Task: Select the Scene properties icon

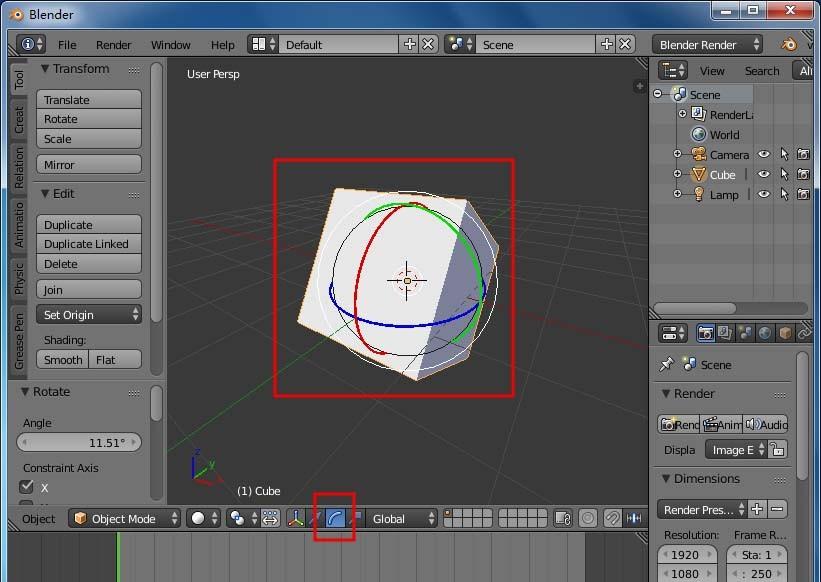Action: (744, 333)
